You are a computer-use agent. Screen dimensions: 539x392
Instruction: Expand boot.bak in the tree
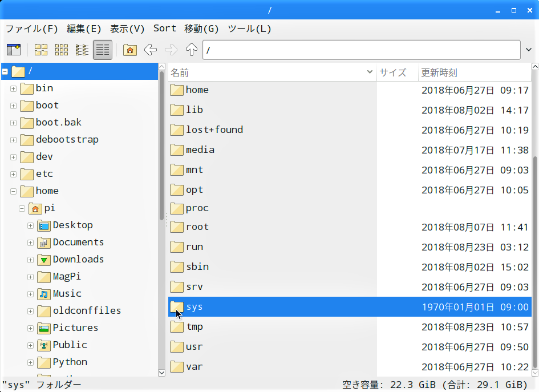(x=14, y=123)
